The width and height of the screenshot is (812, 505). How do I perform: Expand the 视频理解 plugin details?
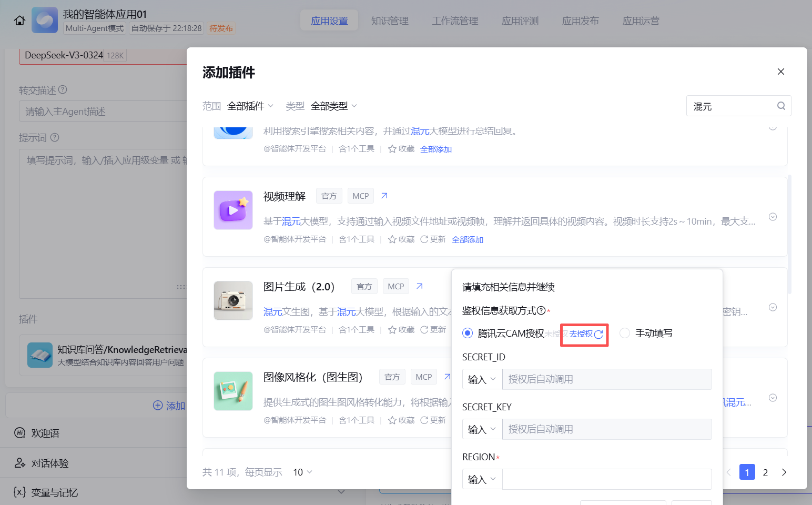773,217
